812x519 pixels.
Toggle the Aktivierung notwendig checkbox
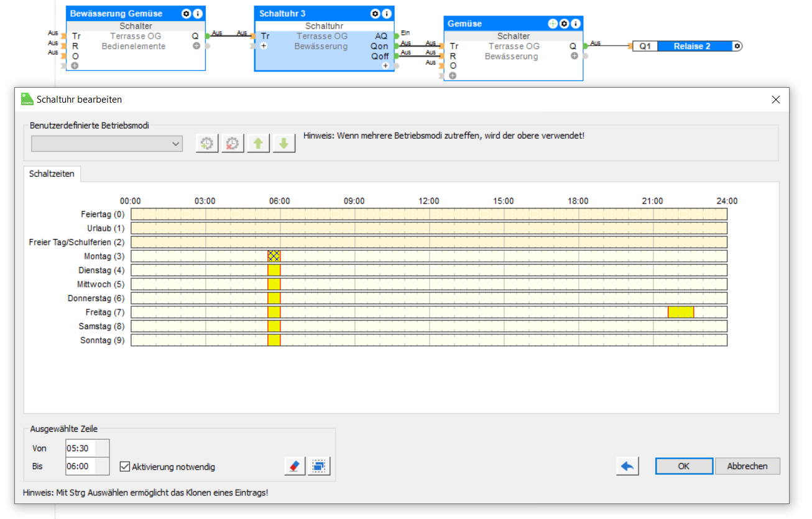124,466
